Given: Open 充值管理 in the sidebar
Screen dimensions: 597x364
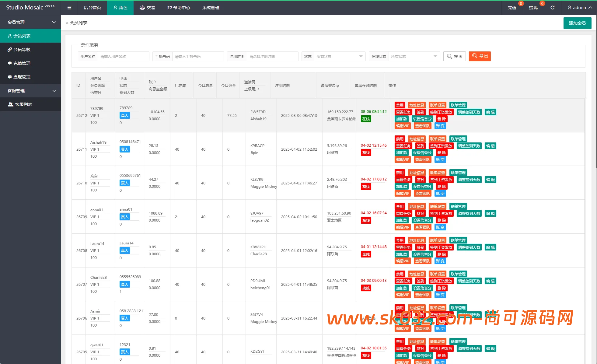Looking at the screenshot, I should [22, 63].
